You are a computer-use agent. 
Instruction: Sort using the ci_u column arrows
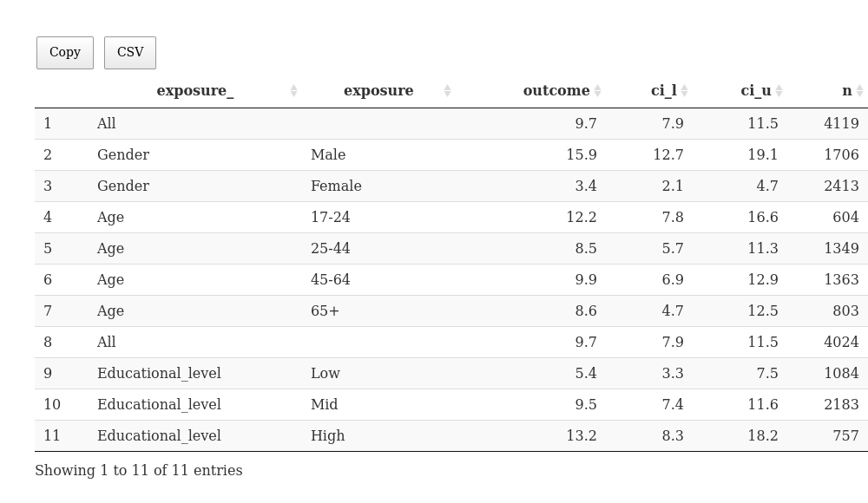779,91
